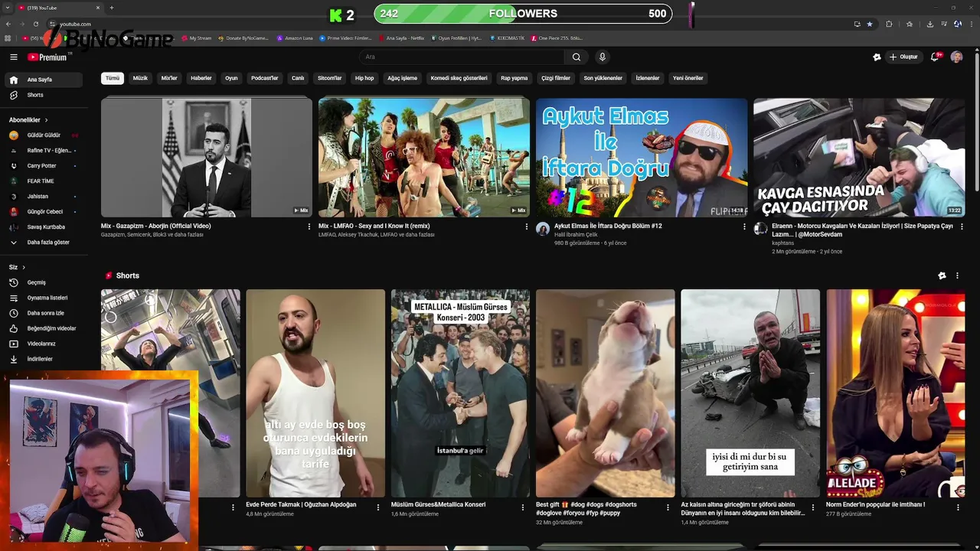
Task: Open options for Aykut Elmas video
Action: pos(744,227)
